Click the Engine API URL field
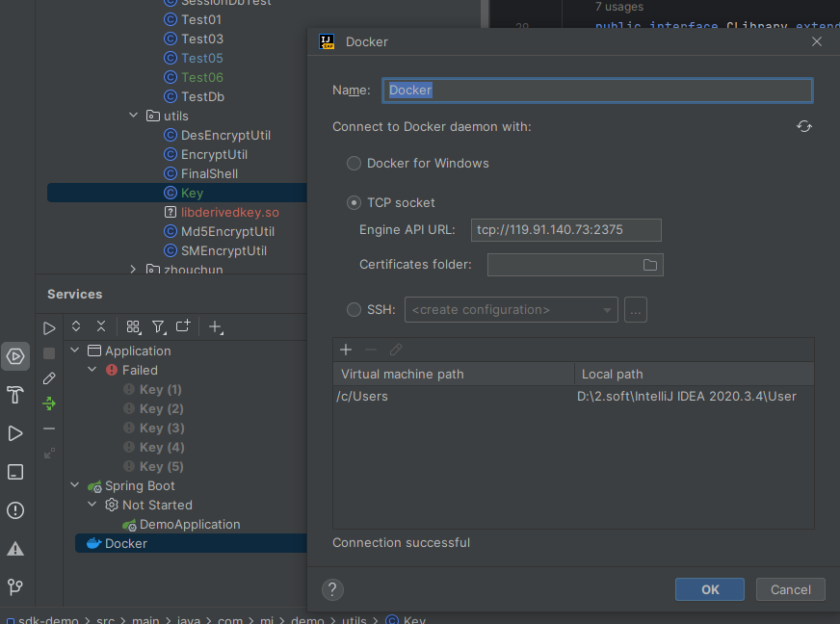 click(x=566, y=230)
